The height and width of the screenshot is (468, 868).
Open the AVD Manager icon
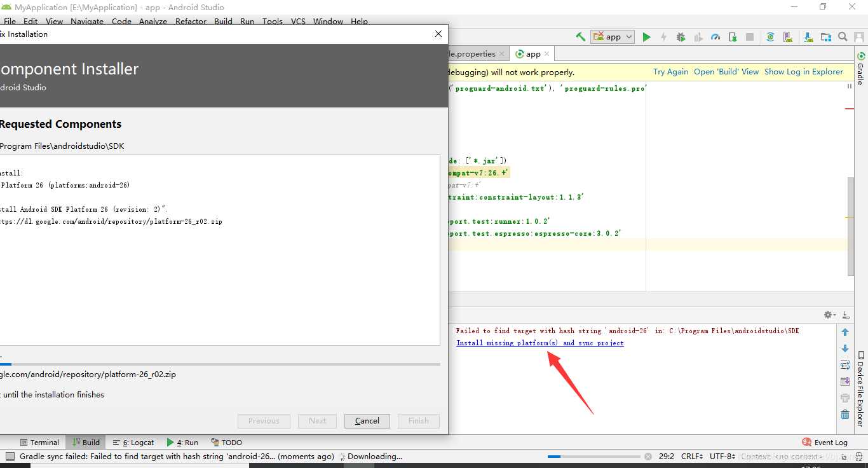788,37
